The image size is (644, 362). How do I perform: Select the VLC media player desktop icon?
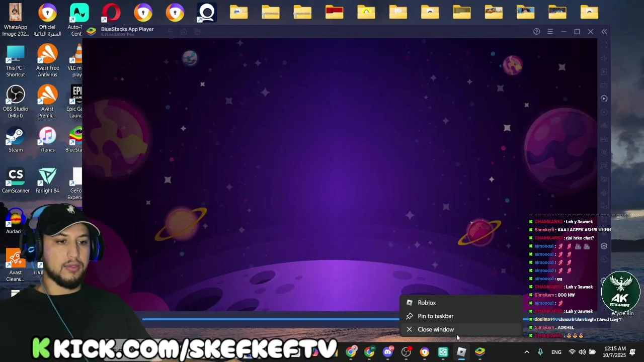coord(75,61)
